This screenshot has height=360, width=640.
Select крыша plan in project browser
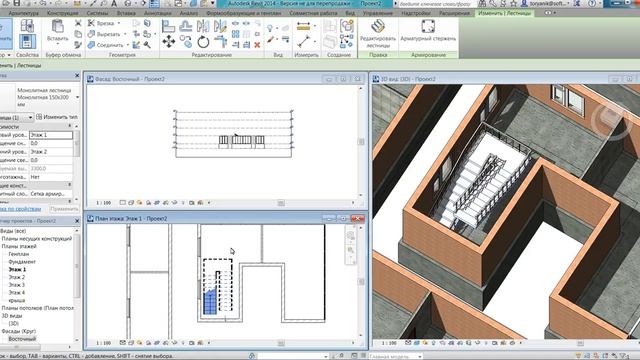click(17, 300)
